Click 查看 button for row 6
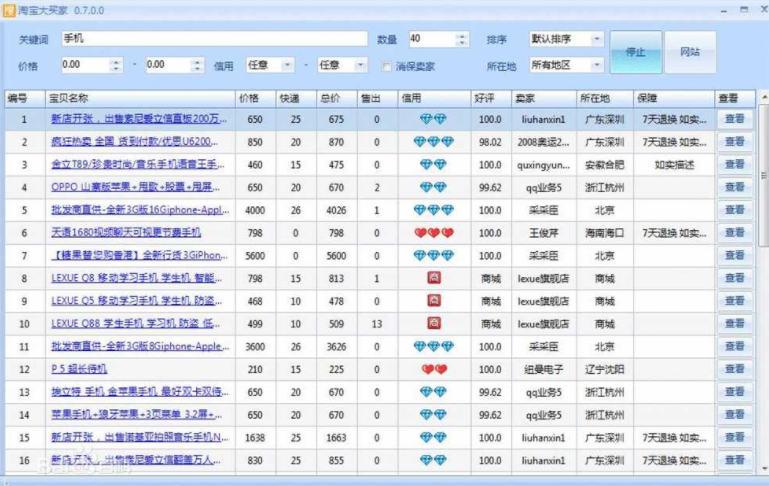 (735, 233)
